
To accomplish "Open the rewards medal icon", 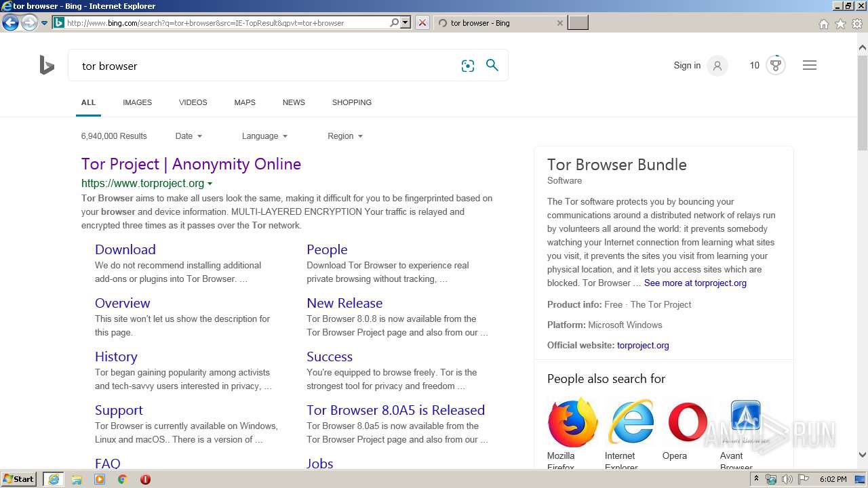I will pos(776,65).
